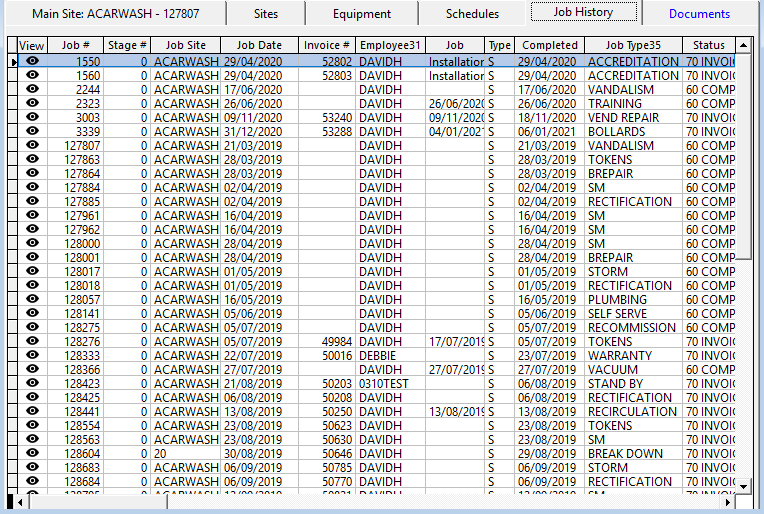Screen dimensions: 764x514
Task: Open job 128276 via its eye icon
Action: [x=32, y=341]
